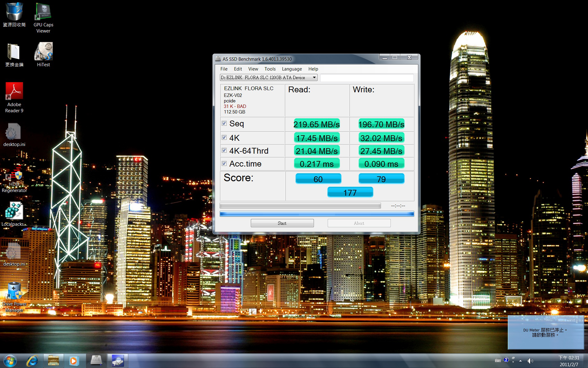Click the empty text field beside drive dropdown

367,78
